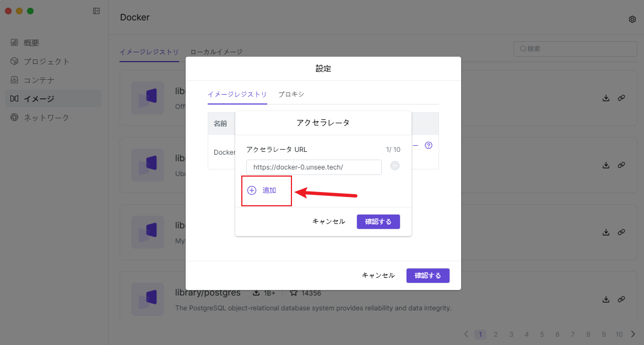Viewport: 644px width, 345px height.
Task: Download the library/postgres image
Action: [x=606, y=299]
